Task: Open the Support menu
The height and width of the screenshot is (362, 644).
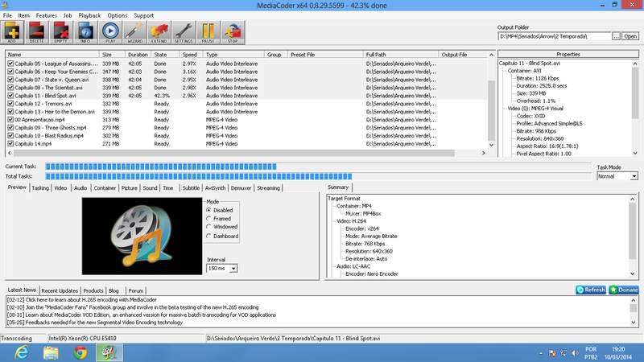Action: [144, 15]
